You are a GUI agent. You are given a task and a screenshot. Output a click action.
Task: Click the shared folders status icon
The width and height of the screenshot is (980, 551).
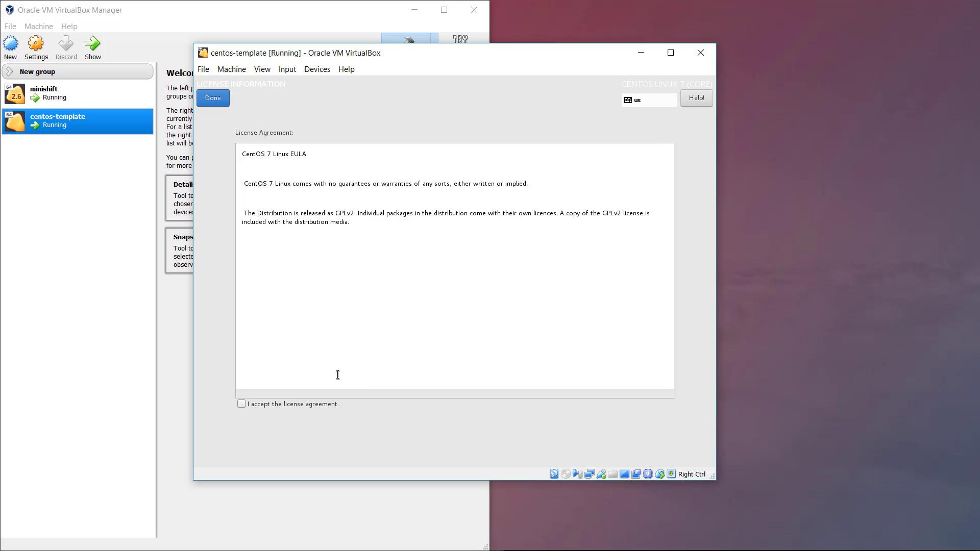pos(612,474)
